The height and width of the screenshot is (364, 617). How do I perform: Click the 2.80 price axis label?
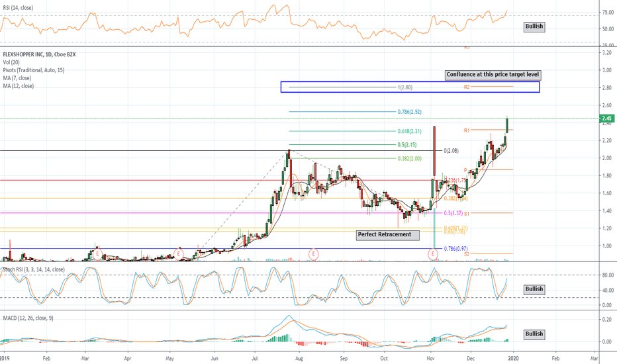[606, 88]
